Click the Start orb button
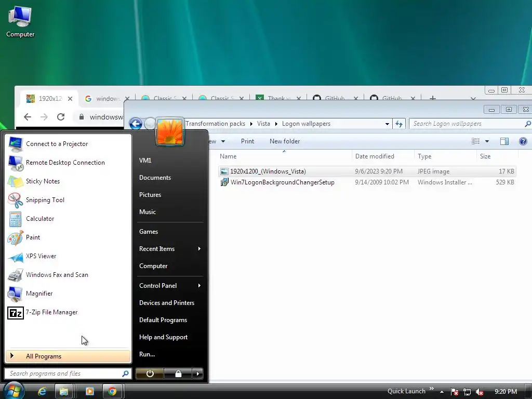Screen dimensions: 532x399 (x=14, y=391)
